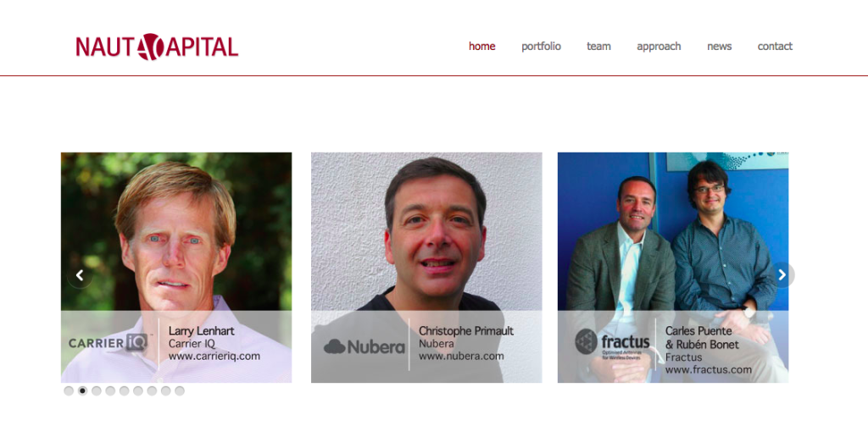Image resolution: width=868 pixels, height=443 pixels.
Task: Open the news section
Action: tap(719, 47)
